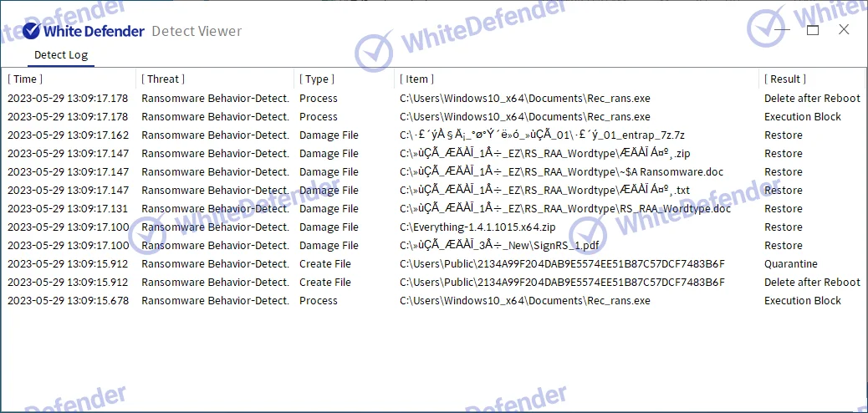Image resolution: width=868 pixels, height=413 pixels.
Task: Click the Type column header
Action: (x=317, y=79)
